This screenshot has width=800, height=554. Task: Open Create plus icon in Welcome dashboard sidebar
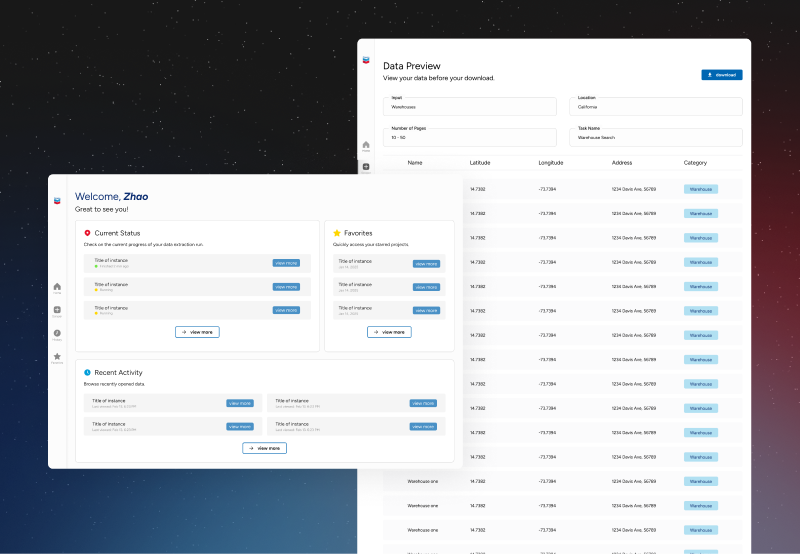click(57, 310)
